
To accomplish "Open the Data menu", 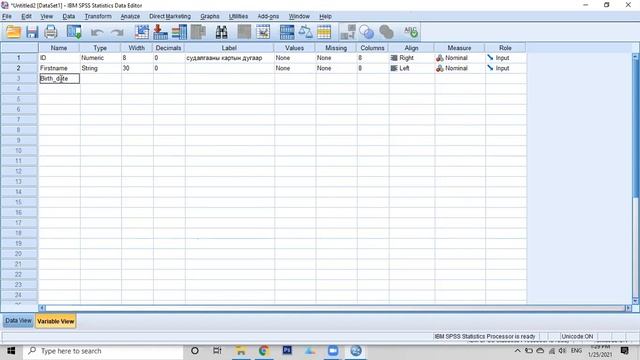I will click(x=69, y=16).
